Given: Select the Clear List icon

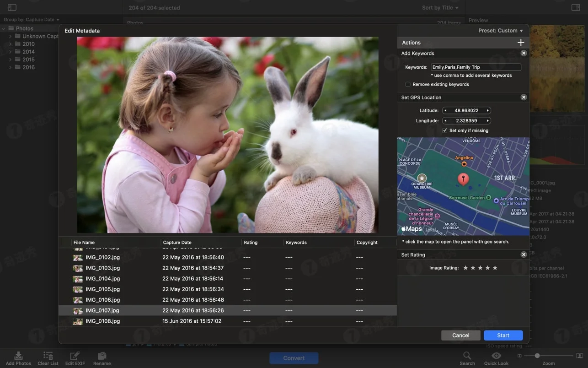Looking at the screenshot, I should pyautogui.click(x=48, y=355).
